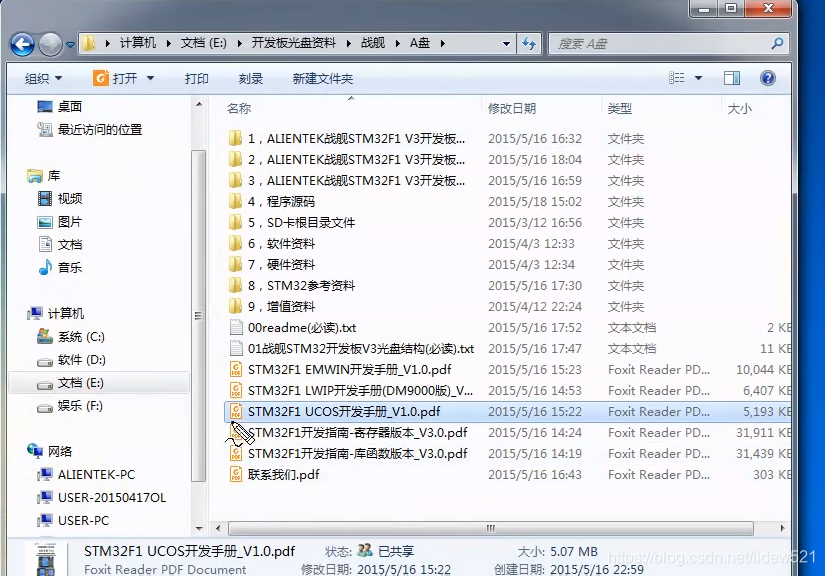Select 桌面 in the navigation pane

tap(70, 107)
